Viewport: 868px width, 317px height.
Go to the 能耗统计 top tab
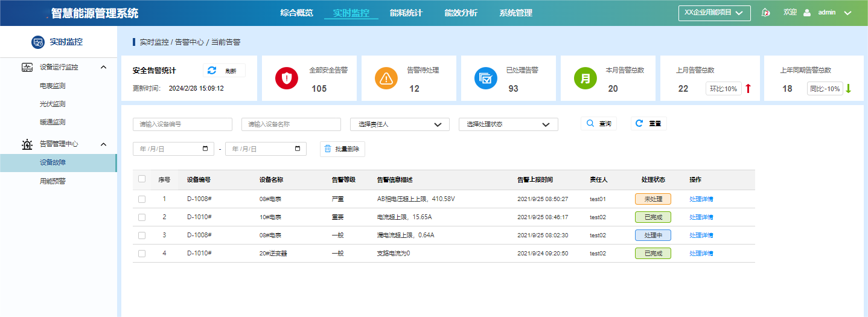coord(406,13)
